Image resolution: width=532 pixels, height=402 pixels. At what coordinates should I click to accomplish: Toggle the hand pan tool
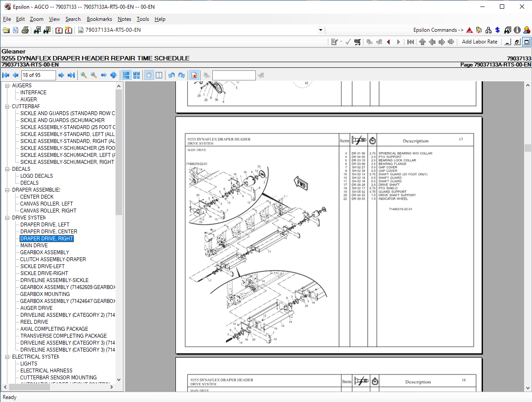(x=149, y=75)
